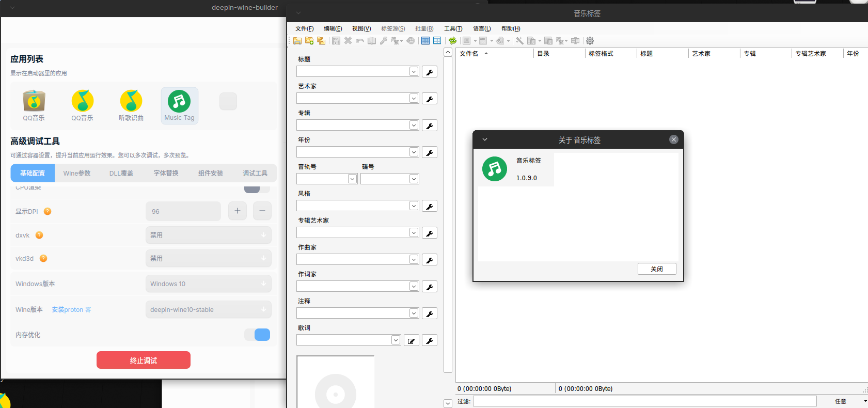
Task: Switch to the DLL覆盖 tab
Action: coord(121,173)
